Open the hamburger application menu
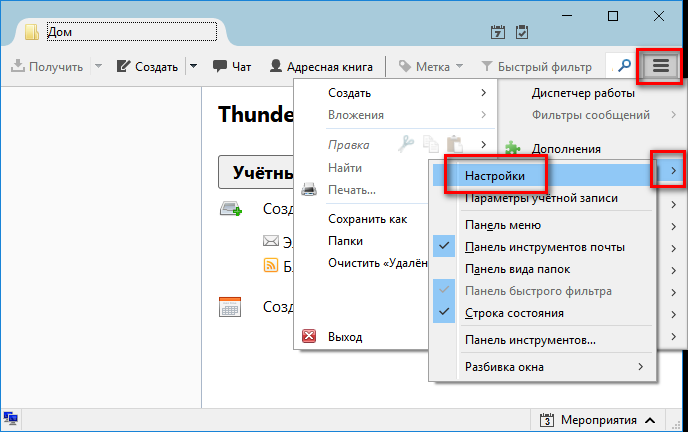688x432 pixels. pos(660,66)
